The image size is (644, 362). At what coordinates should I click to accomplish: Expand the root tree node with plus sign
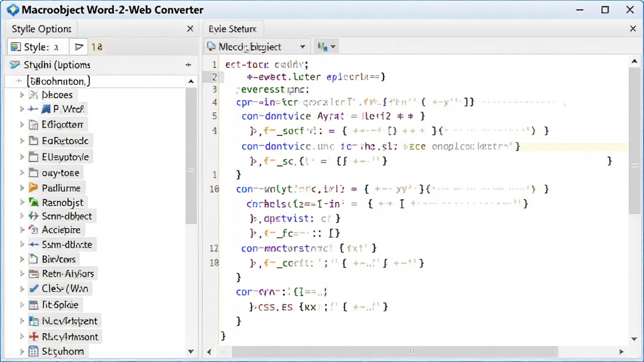pos(18,81)
